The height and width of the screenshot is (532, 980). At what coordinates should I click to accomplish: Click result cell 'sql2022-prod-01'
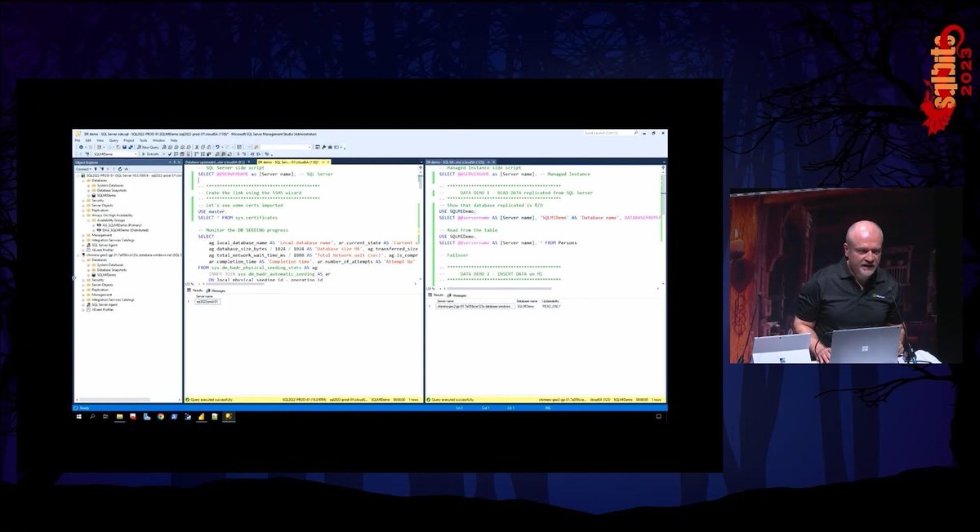point(208,302)
